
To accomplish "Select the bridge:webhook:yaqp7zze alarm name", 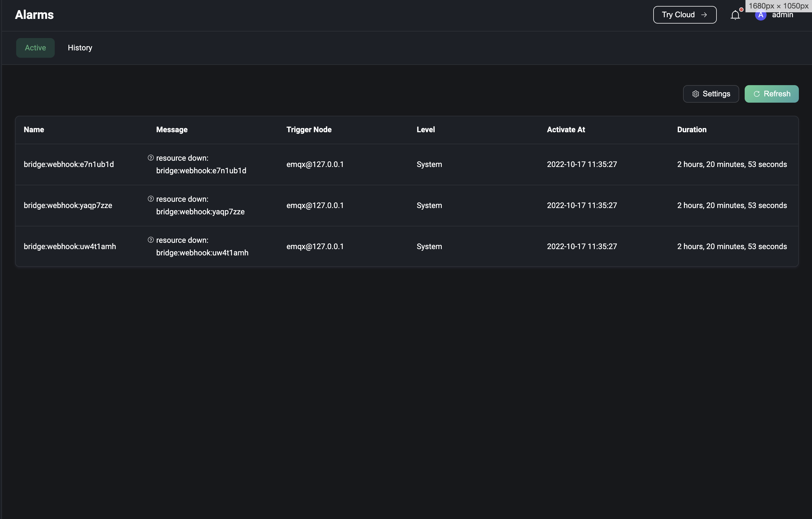I will click(68, 206).
